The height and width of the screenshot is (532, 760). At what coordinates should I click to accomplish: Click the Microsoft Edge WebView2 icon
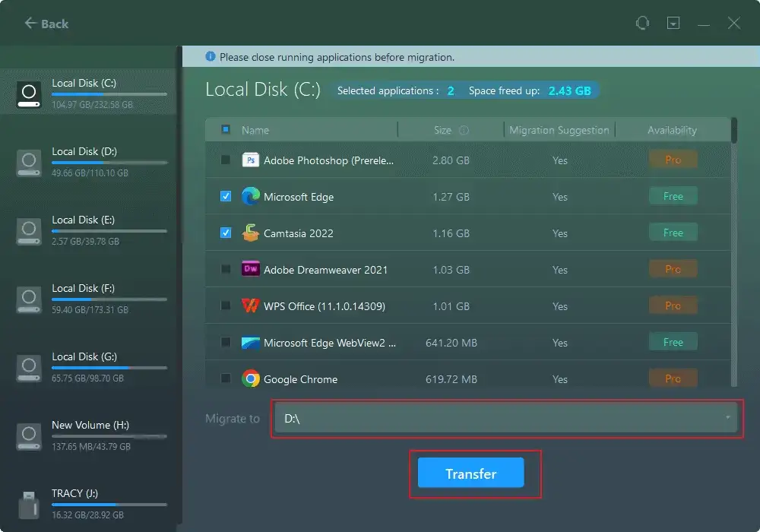(x=251, y=342)
